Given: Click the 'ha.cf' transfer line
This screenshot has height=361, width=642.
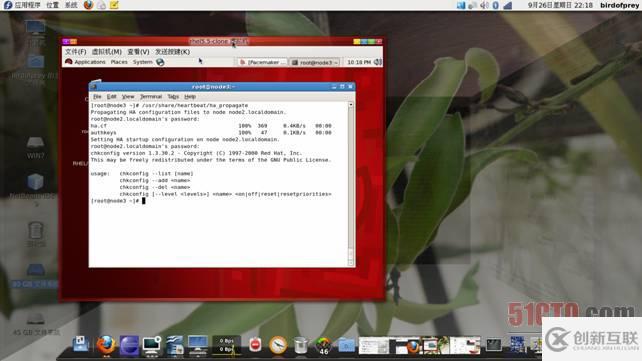Looking at the screenshot, I should (211, 126).
